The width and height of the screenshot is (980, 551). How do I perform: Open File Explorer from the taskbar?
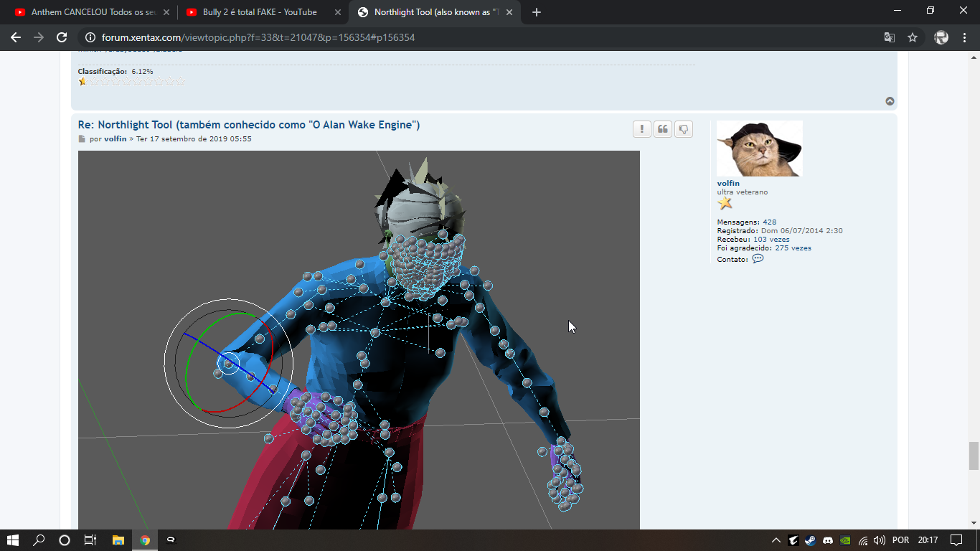[x=119, y=540]
